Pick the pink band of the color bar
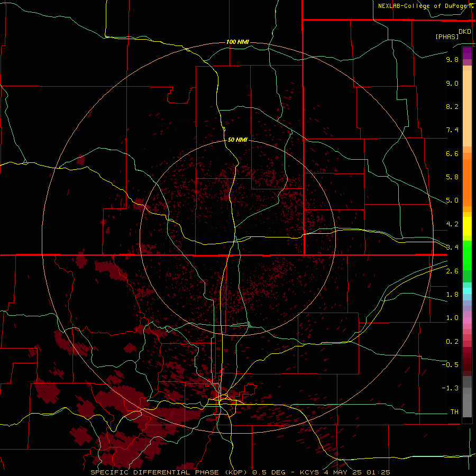Viewport: 476px width, 476px height. point(467,321)
